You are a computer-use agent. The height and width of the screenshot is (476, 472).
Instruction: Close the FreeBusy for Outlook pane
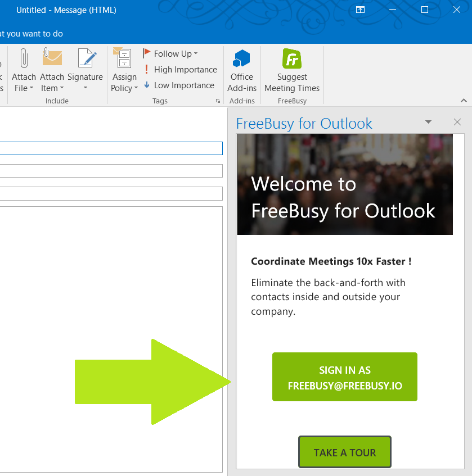tap(457, 122)
